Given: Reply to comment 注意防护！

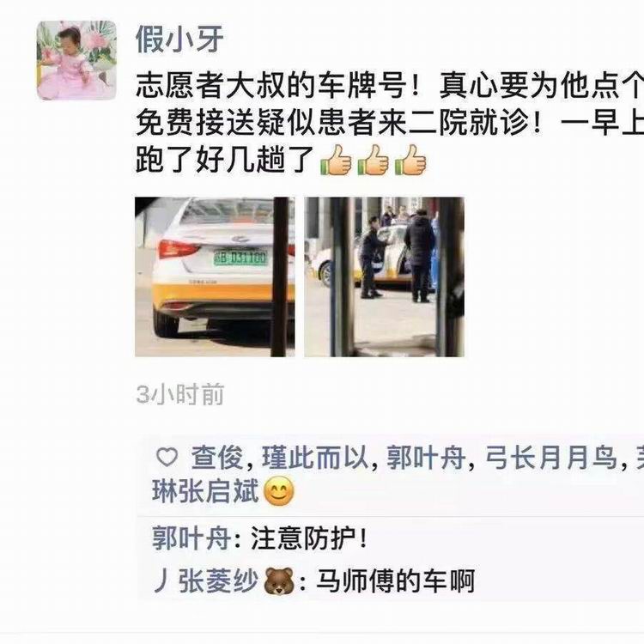Looking at the screenshot, I should tap(308, 538).
